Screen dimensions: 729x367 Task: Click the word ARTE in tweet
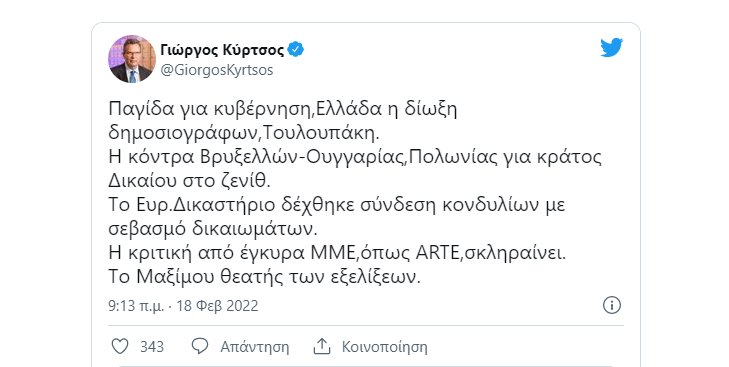tap(437, 254)
